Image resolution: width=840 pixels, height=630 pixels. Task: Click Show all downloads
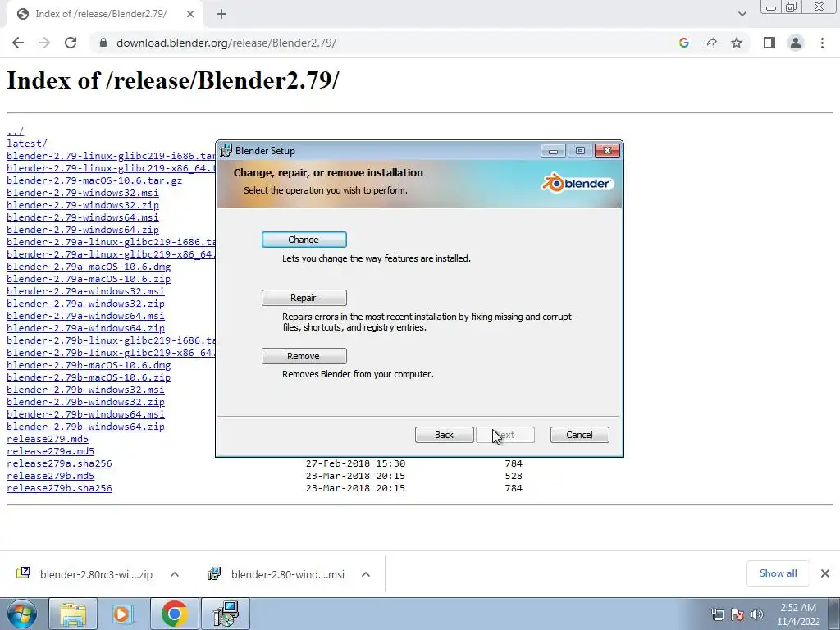(778, 573)
